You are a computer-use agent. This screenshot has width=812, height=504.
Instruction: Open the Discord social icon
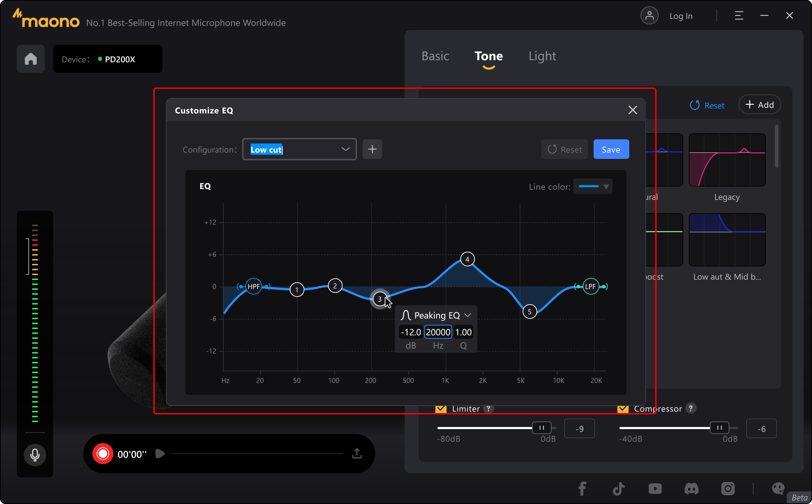[x=691, y=489]
